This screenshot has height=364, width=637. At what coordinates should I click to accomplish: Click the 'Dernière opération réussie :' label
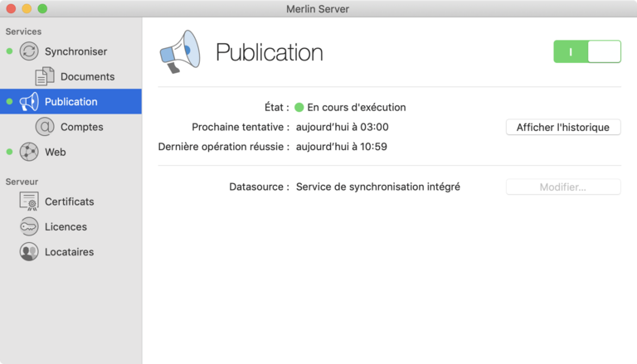point(224,147)
